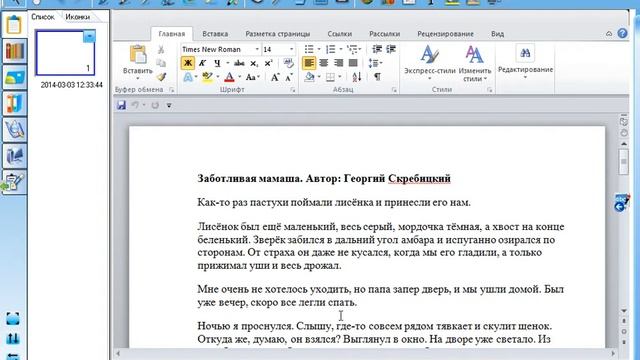Open the books library icon in the left sidebar
This screenshot has height=360, width=640.
pyautogui.click(x=14, y=51)
